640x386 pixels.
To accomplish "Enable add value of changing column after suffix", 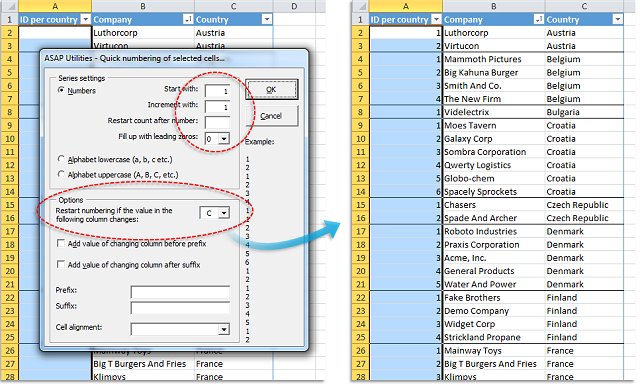I will click(60, 264).
